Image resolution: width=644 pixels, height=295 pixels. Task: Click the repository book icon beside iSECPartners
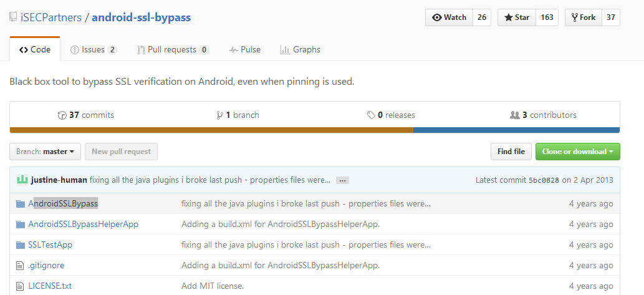coord(13,17)
